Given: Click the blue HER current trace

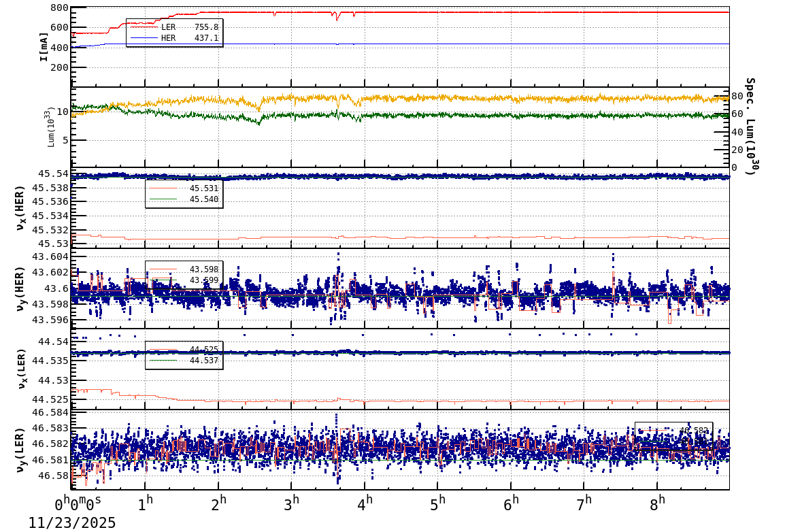Looking at the screenshot, I should [x=476, y=45].
